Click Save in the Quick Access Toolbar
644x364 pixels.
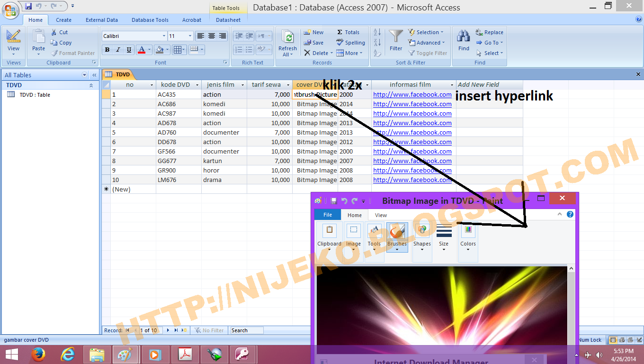click(28, 6)
